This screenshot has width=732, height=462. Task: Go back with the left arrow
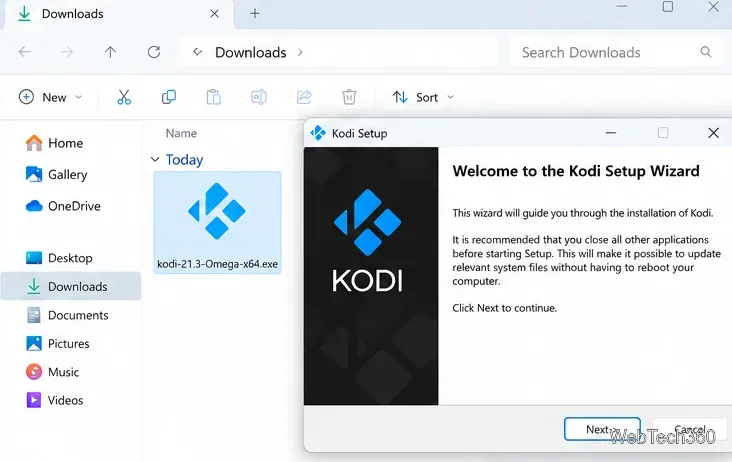pyautogui.click(x=25, y=52)
